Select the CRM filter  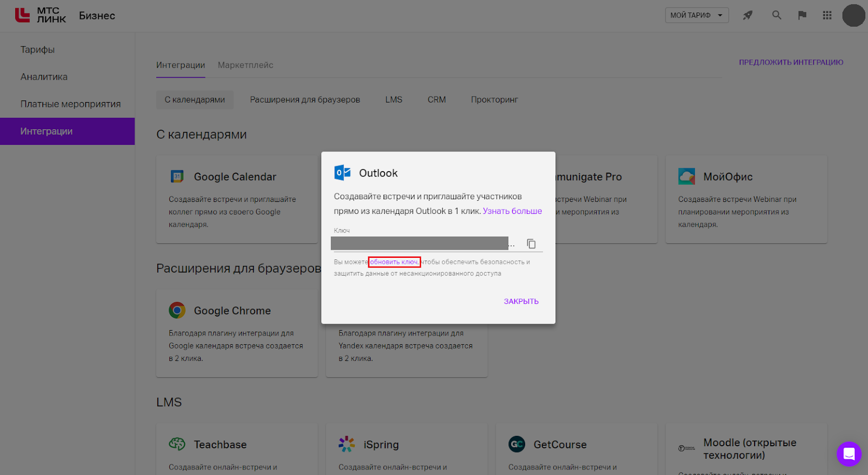tap(437, 100)
